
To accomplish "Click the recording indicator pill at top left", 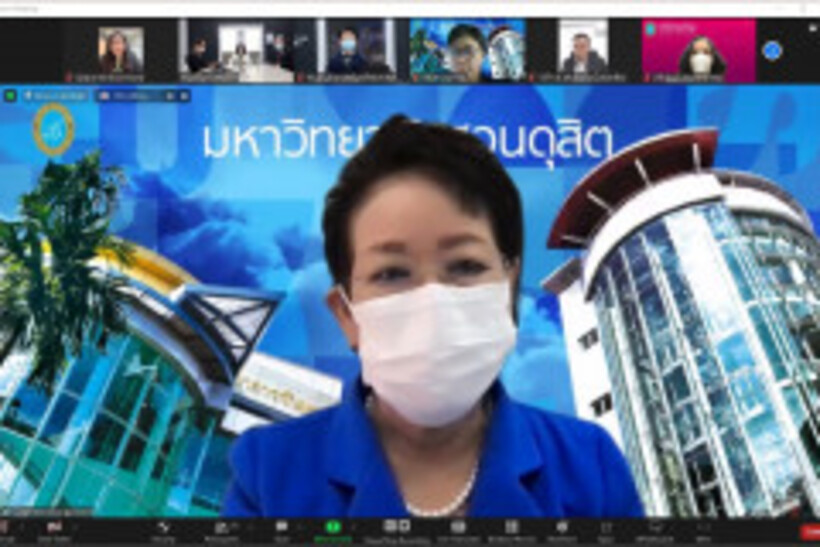I will [143, 96].
